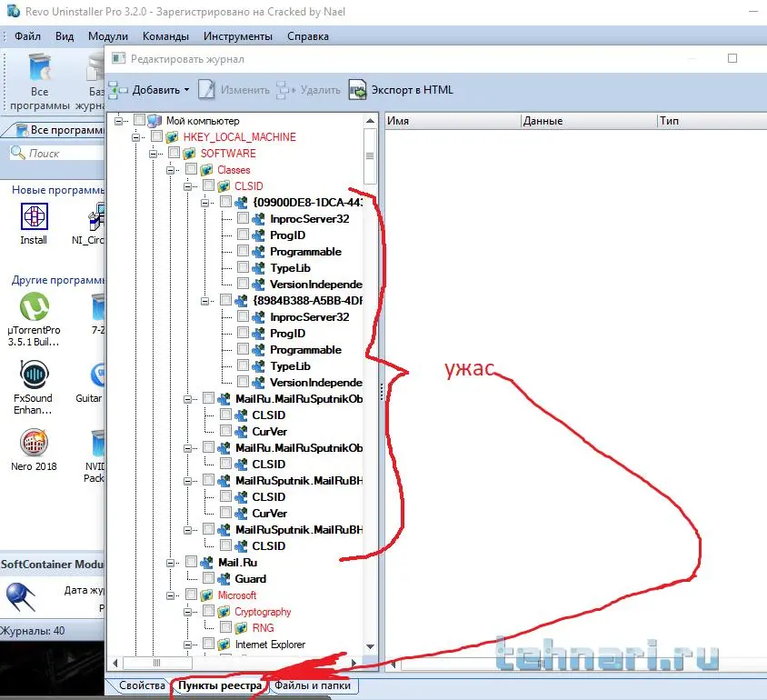The image size is (767, 700).
Task: Select the InprocServer32 row under {09900DE8
Action: point(310,219)
